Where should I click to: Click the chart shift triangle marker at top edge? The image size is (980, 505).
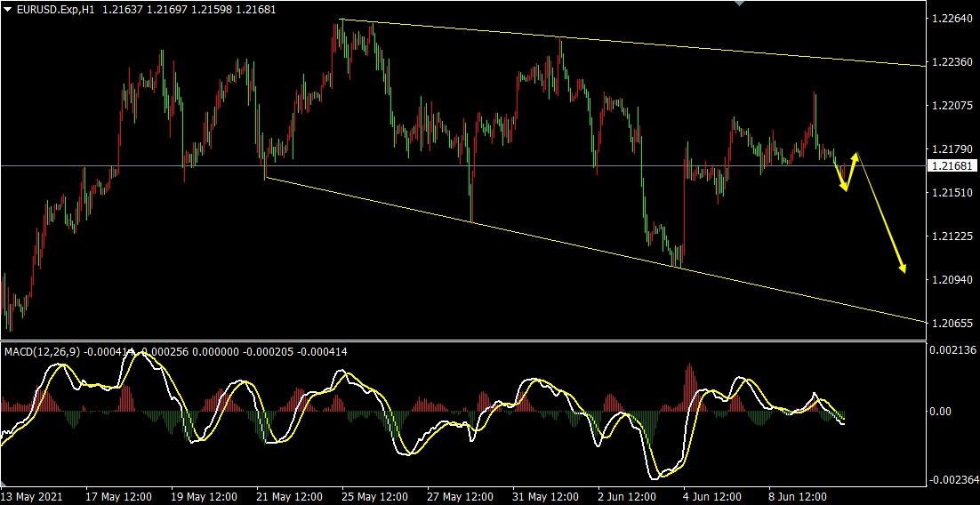739,4
